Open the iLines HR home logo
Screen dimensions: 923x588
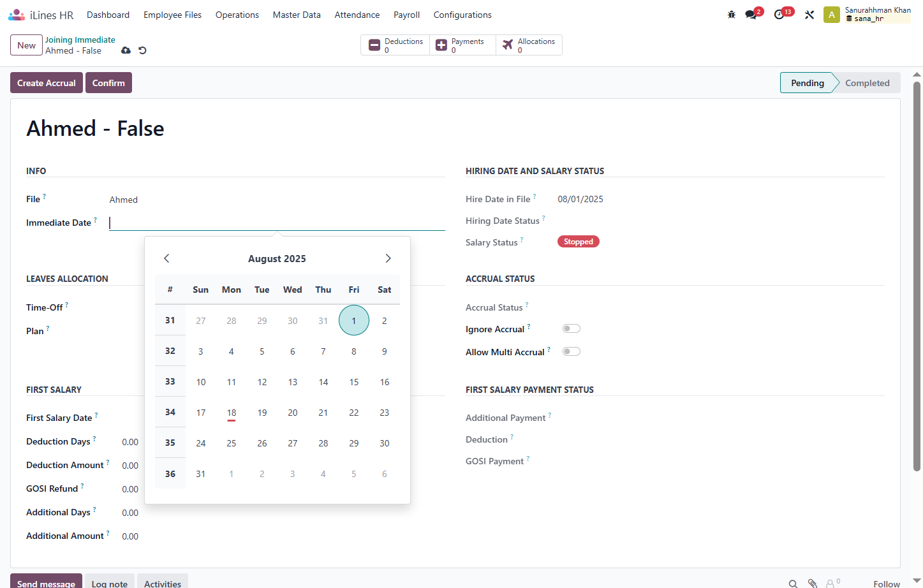(41, 15)
